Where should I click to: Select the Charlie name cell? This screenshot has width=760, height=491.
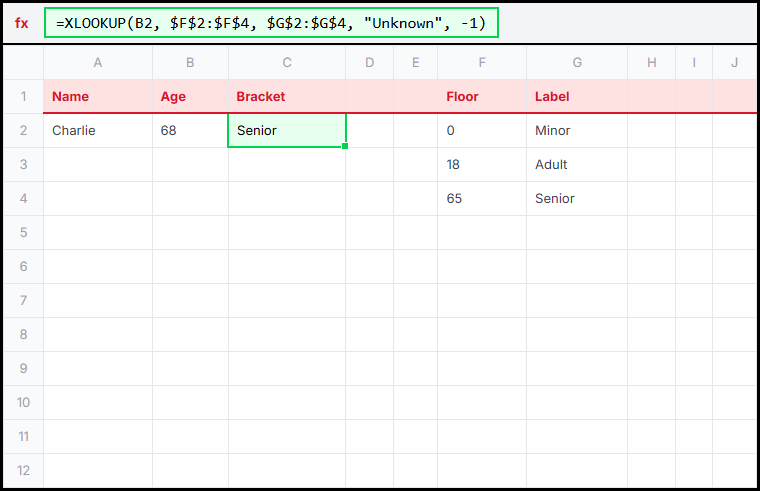tap(98, 131)
